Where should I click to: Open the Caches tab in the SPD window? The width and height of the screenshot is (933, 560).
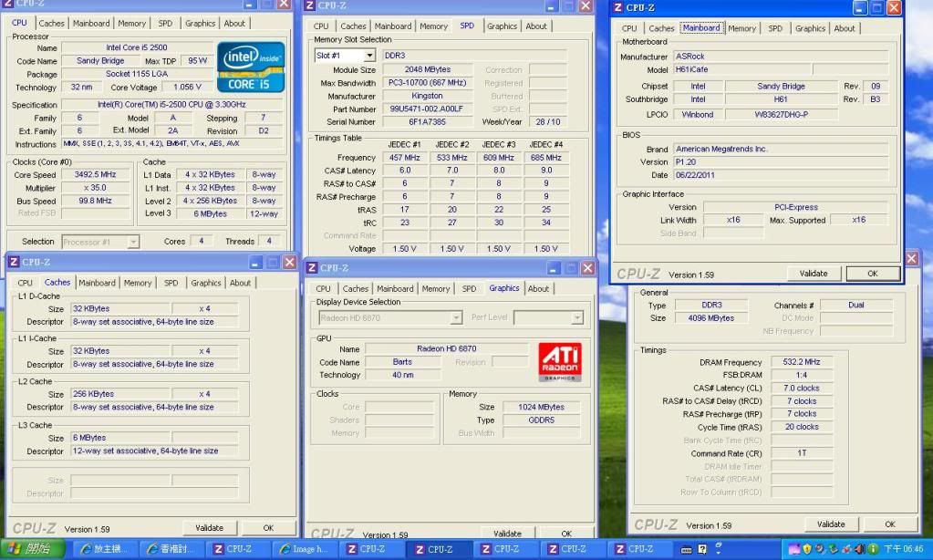354,26
